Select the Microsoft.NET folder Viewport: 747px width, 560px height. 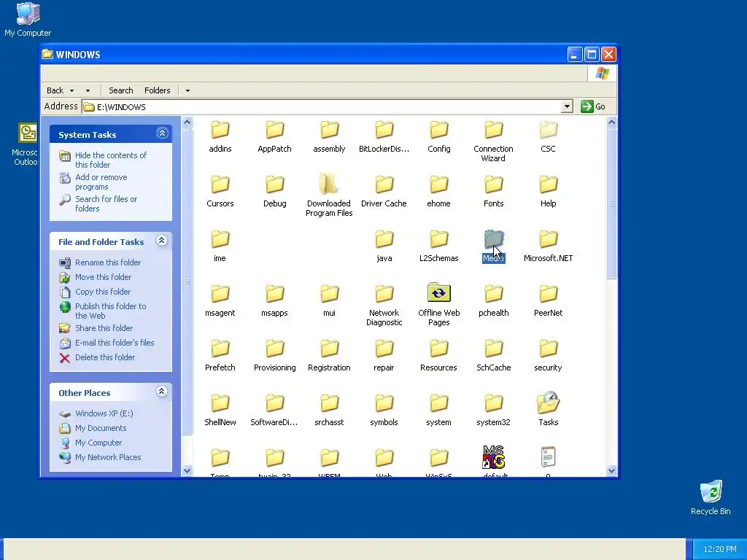click(x=548, y=246)
